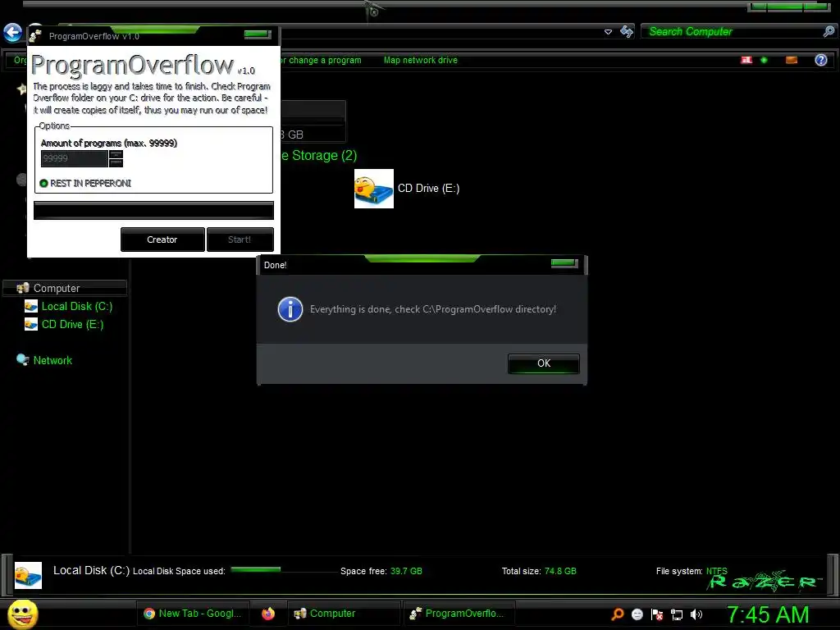Select Computer in the navigation tree
This screenshot has height=630, width=840.
[65, 288]
